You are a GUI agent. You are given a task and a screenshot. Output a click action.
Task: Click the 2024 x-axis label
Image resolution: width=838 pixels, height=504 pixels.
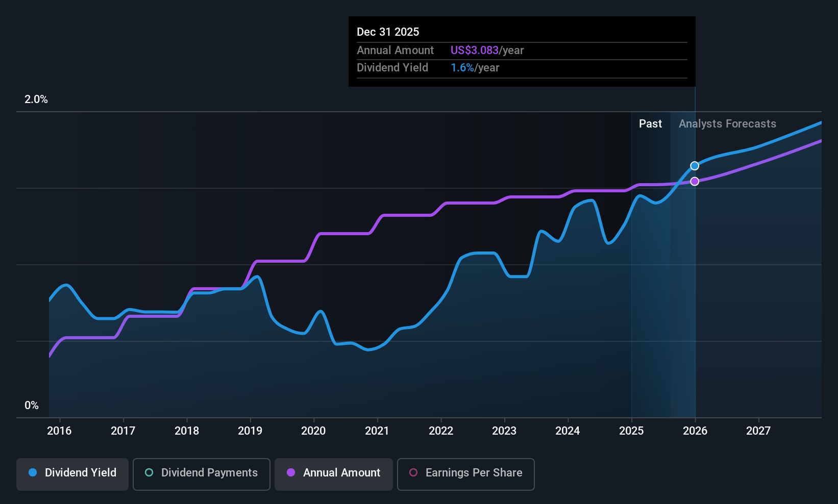(x=568, y=431)
